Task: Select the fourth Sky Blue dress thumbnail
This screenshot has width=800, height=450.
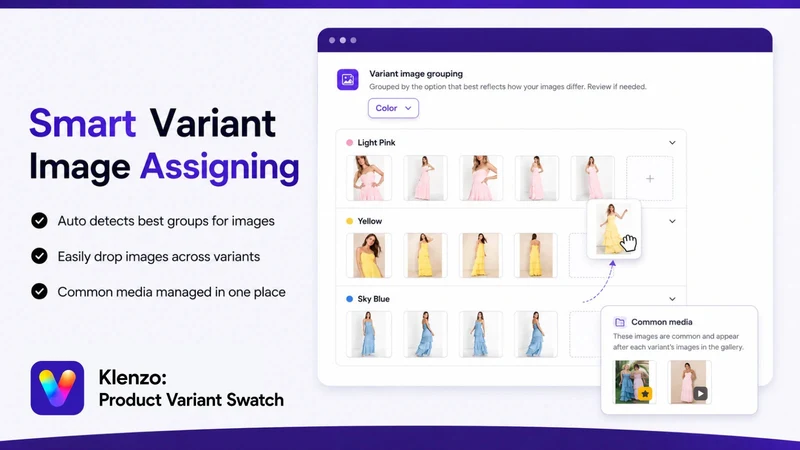Action: coord(536,334)
